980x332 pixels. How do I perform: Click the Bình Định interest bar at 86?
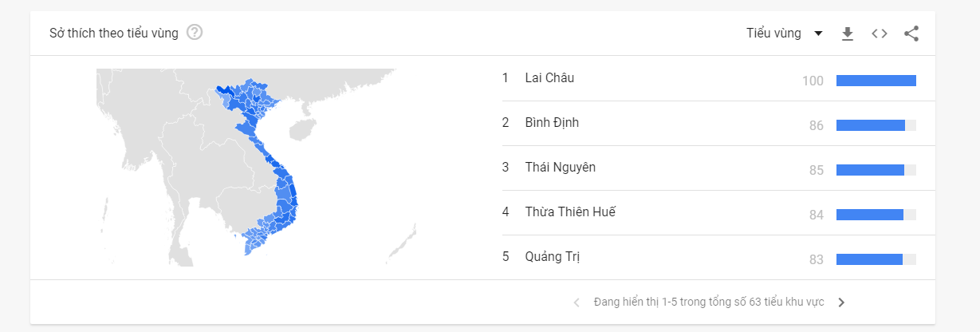coord(876,125)
